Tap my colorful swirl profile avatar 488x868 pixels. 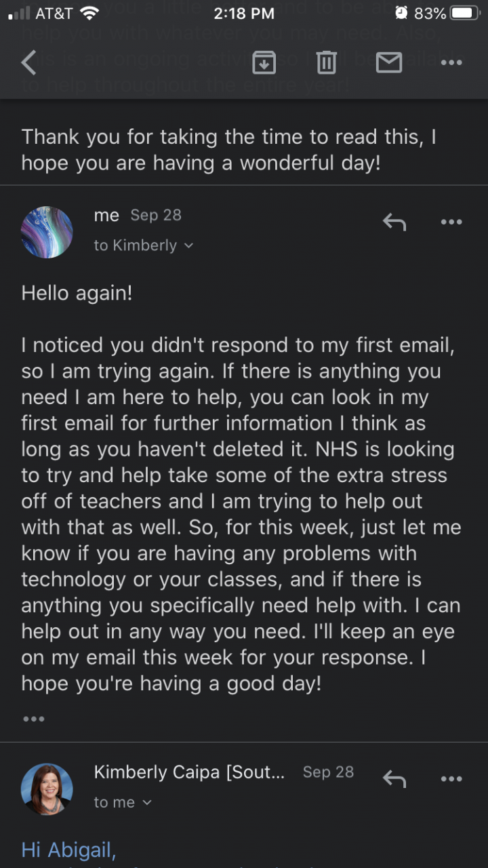[47, 233]
